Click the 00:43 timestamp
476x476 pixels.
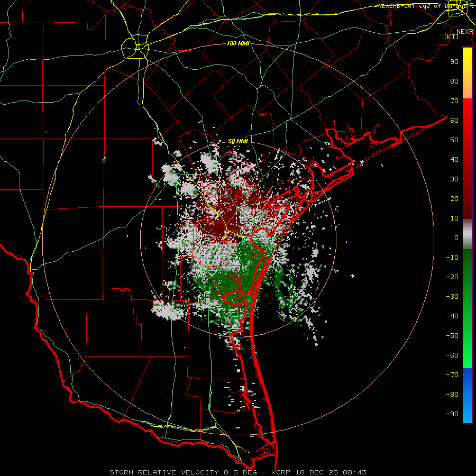[354, 472]
